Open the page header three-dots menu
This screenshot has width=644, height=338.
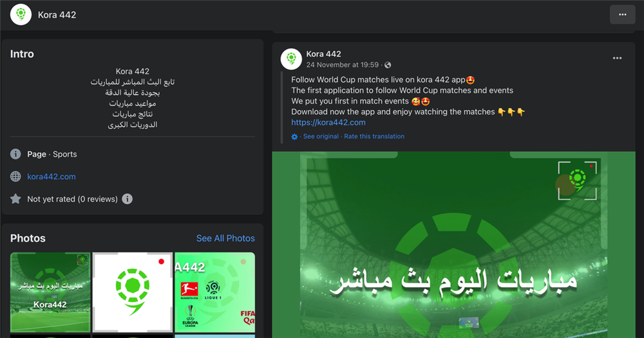622,15
